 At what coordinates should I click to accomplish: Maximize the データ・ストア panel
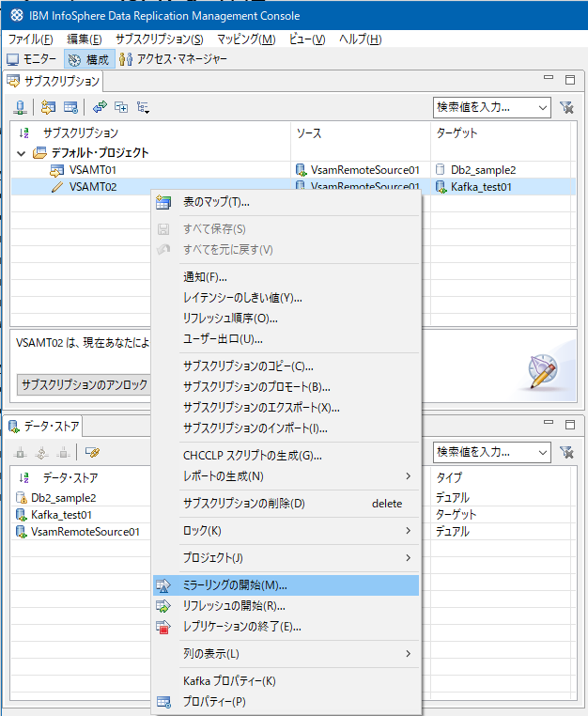click(x=570, y=424)
